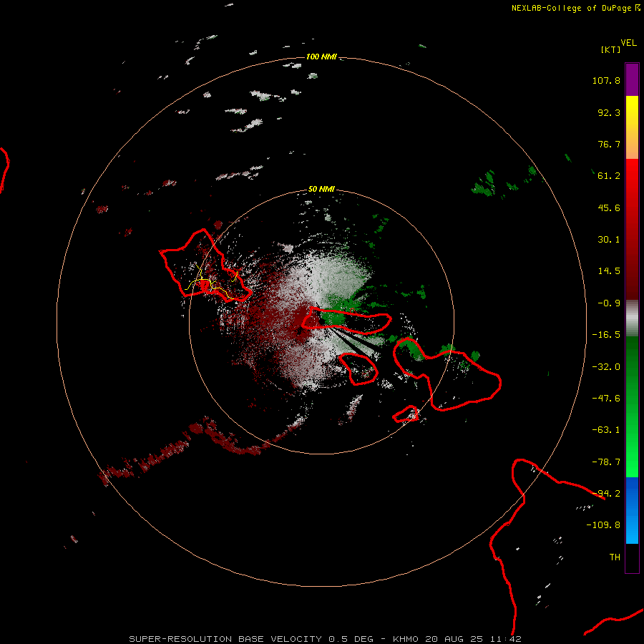Pick the gray segment of the velocity color bar
The width and height of the screenshot is (644, 644).
632,318
